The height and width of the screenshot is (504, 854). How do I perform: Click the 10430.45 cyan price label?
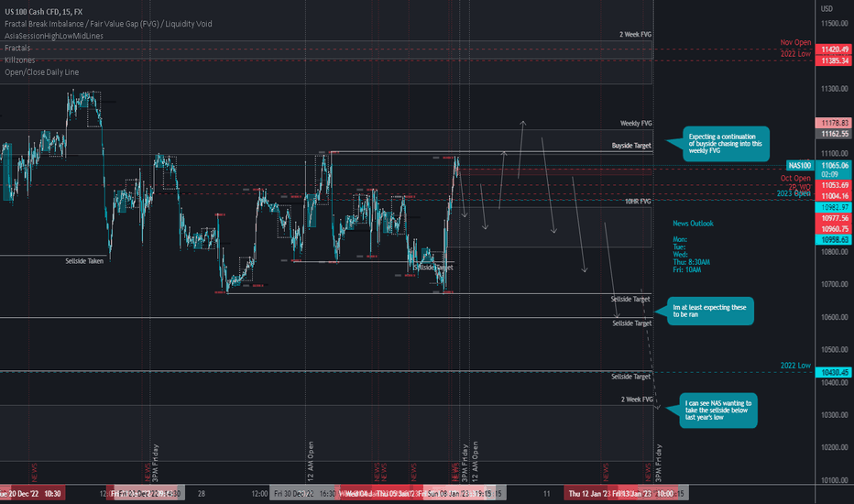click(x=835, y=372)
